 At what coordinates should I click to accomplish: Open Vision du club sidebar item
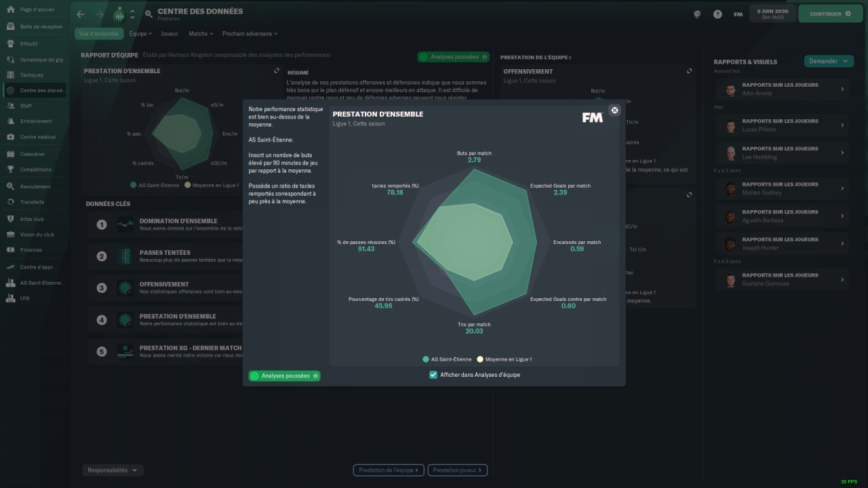tap(36, 235)
